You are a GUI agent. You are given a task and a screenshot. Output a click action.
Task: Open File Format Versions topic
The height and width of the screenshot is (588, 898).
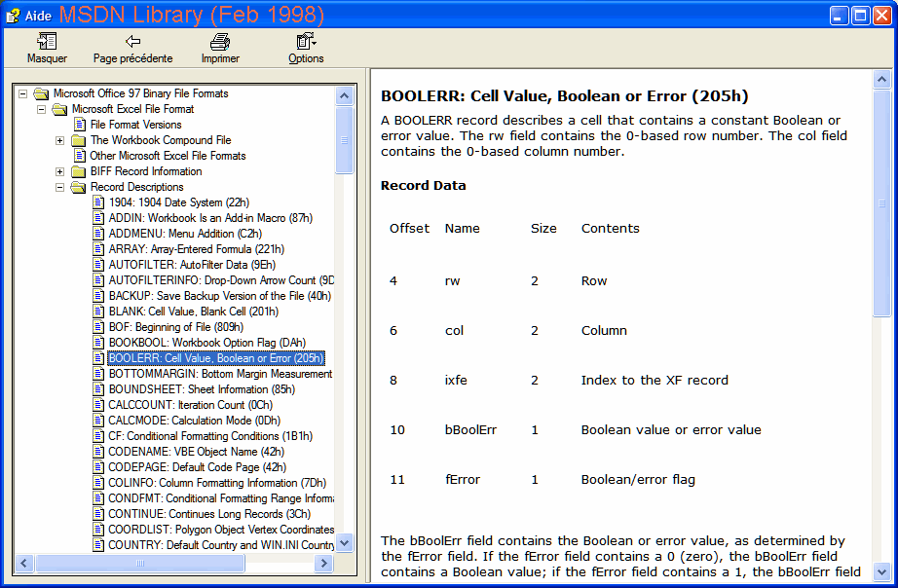(135, 125)
